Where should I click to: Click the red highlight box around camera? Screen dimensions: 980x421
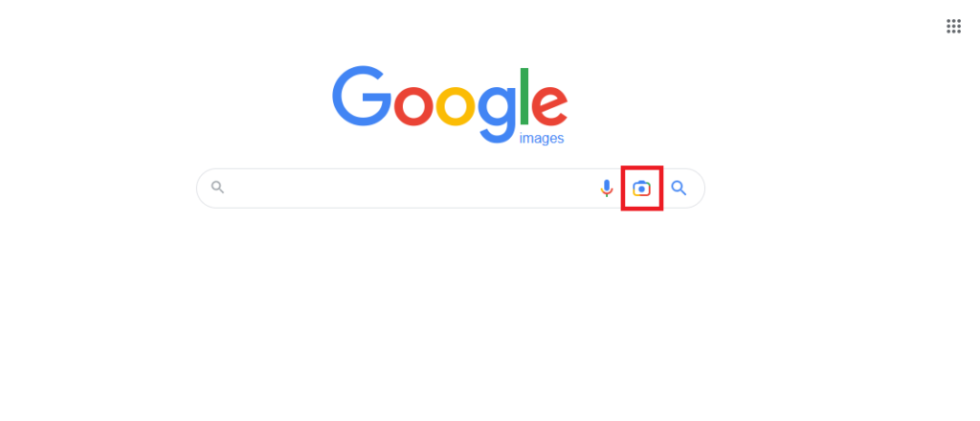click(642, 188)
